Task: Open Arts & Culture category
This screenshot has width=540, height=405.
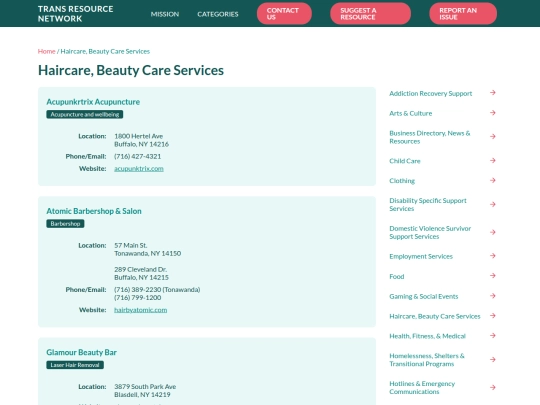Action: (x=411, y=113)
